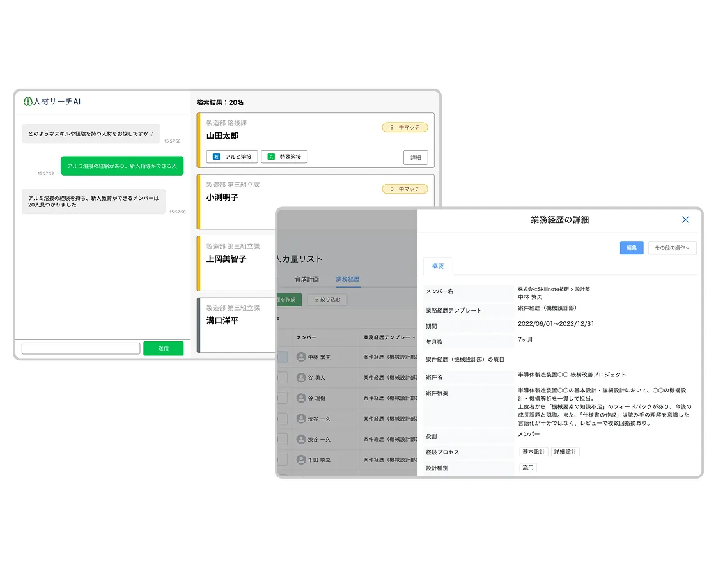Close the 業務経歴の詳細 panel with X
The height and width of the screenshot is (588, 716).
point(685,220)
